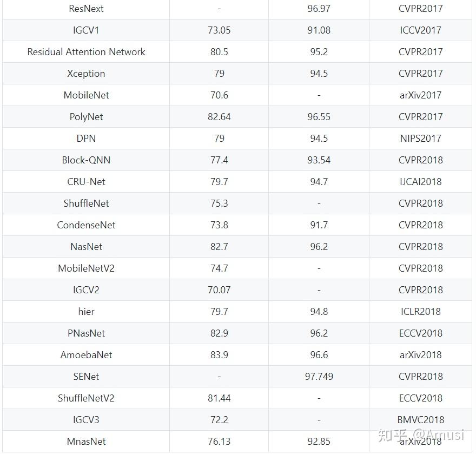Select the Block-QNN model name

pyautogui.click(x=86, y=160)
